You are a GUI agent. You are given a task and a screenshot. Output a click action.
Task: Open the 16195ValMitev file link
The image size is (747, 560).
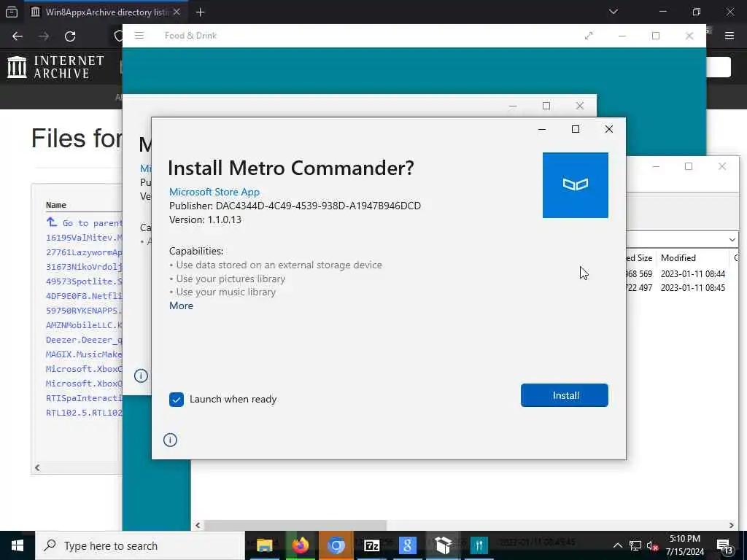coord(84,238)
